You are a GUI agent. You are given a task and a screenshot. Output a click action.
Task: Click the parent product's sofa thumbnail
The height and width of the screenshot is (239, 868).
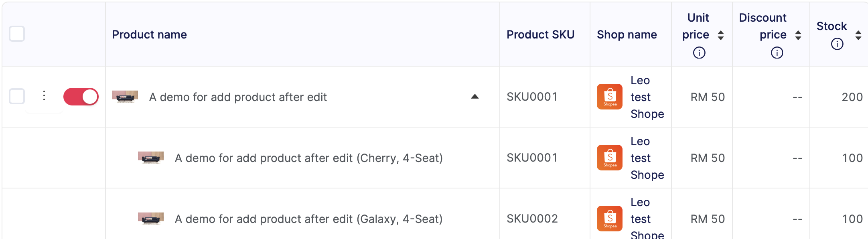[125, 97]
